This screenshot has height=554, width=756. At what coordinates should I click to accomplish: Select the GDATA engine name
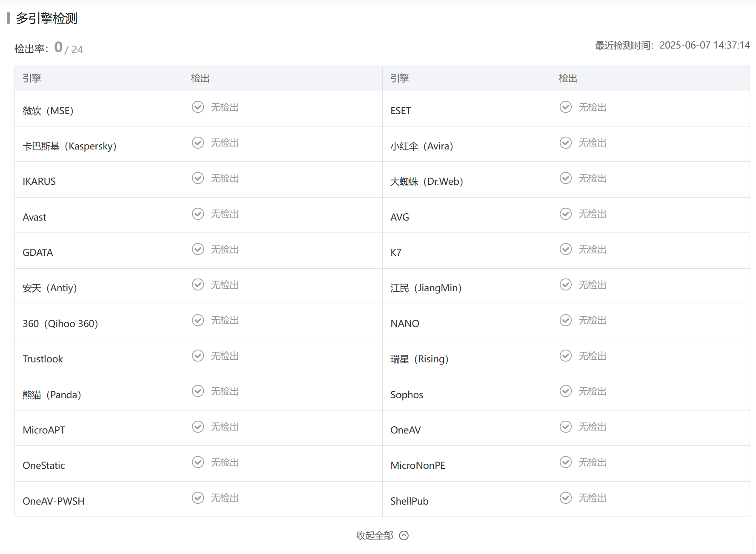[x=38, y=253]
